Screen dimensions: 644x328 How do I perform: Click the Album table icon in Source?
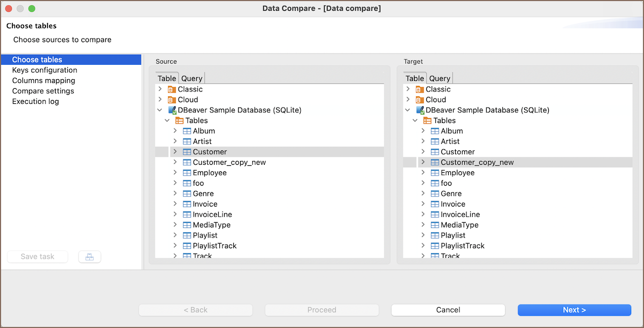pyautogui.click(x=187, y=131)
